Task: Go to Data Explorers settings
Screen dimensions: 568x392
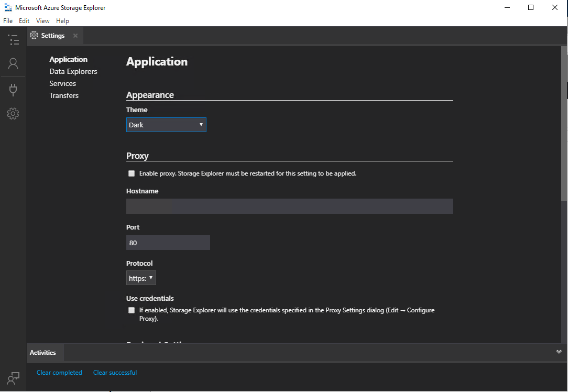Action: pyautogui.click(x=73, y=71)
